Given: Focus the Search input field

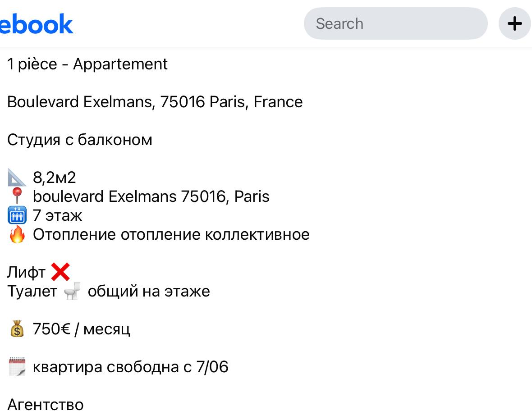Looking at the screenshot, I should [x=395, y=23].
